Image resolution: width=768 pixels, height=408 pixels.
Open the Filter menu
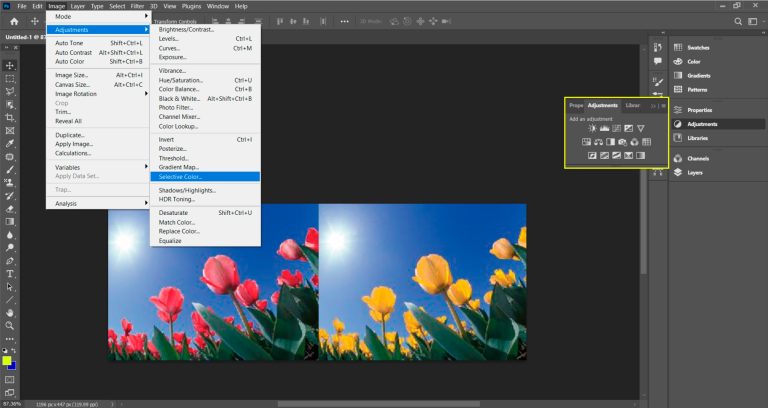137,6
